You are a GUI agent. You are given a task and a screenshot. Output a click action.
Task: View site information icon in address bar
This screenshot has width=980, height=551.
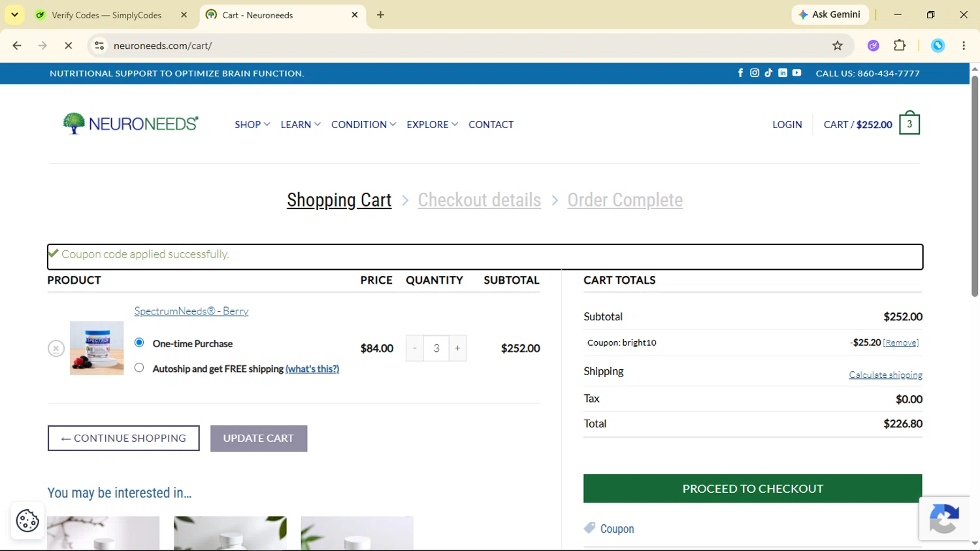tap(99, 46)
